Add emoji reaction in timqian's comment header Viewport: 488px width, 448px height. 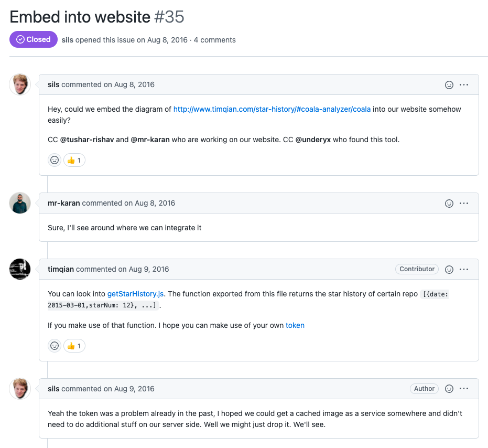click(x=449, y=270)
